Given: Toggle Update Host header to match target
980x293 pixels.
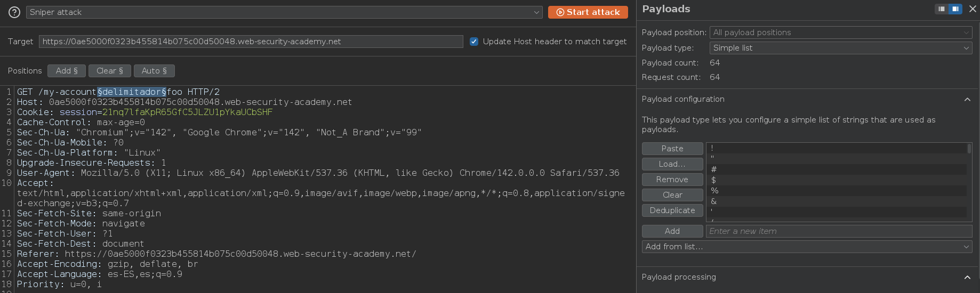Looking at the screenshot, I should click(474, 42).
